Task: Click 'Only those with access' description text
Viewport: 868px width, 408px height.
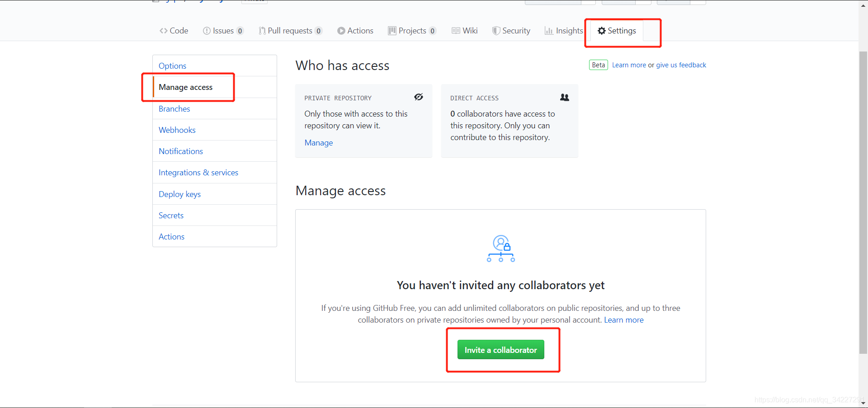Action: [356, 120]
